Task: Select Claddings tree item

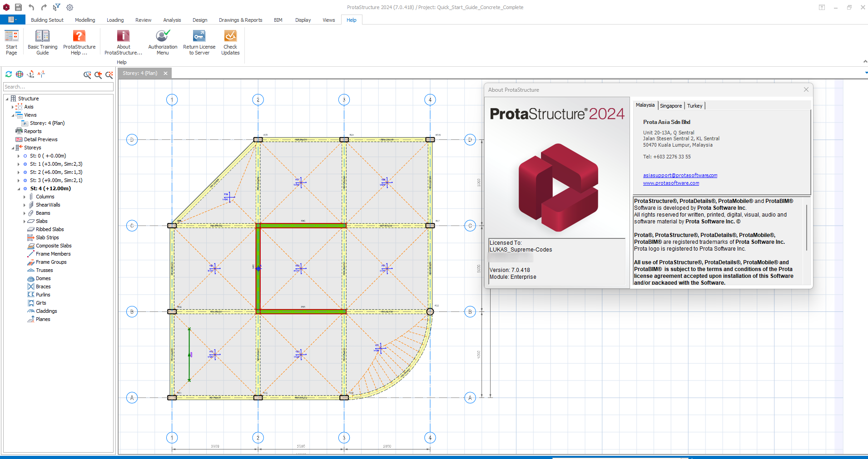Action: 46,311
